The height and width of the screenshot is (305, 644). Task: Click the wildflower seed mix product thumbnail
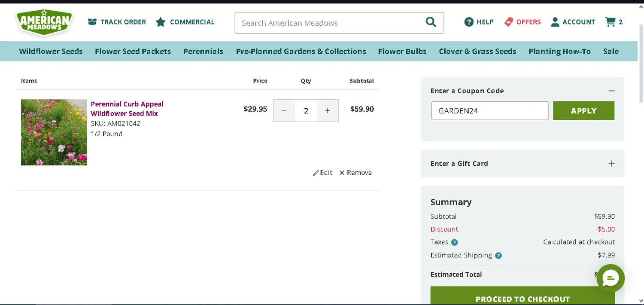coord(54,132)
